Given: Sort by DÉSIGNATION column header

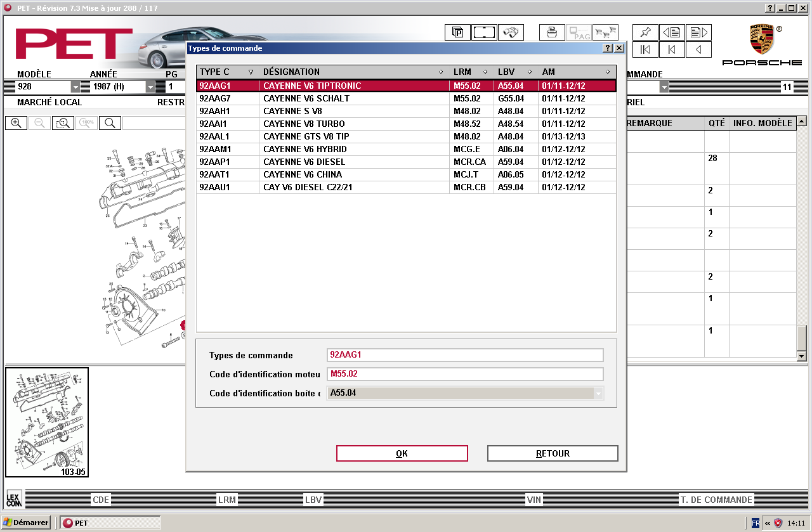Looking at the screenshot, I should [x=354, y=72].
